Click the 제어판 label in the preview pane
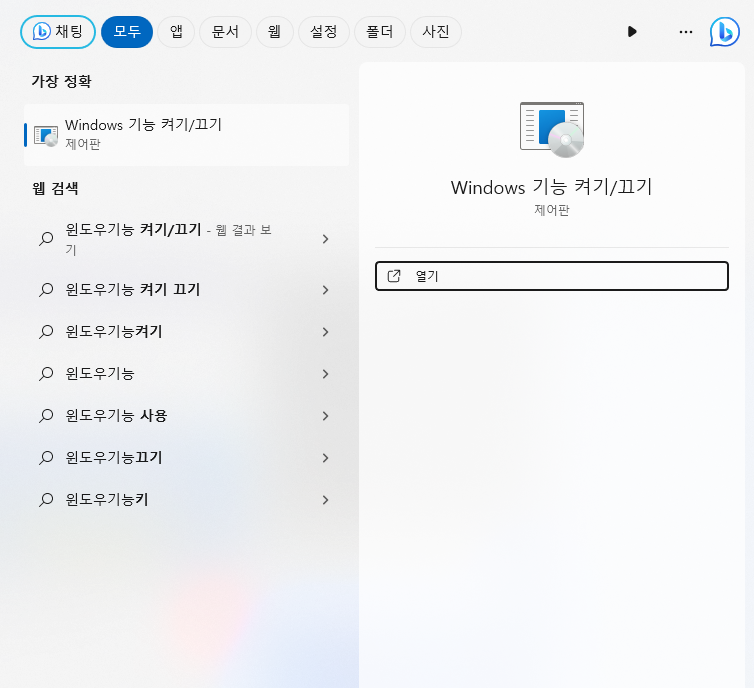This screenshot has width=754, height=688. tap(552, 210)
